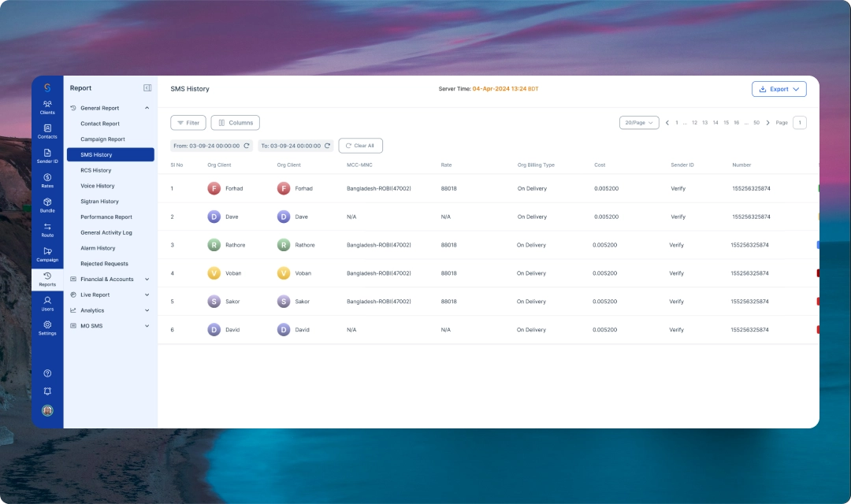The height and width of the screenshot is (504, 851).
Task: Go to Contacts in the left sidebar
Action: tap(47, 132)
